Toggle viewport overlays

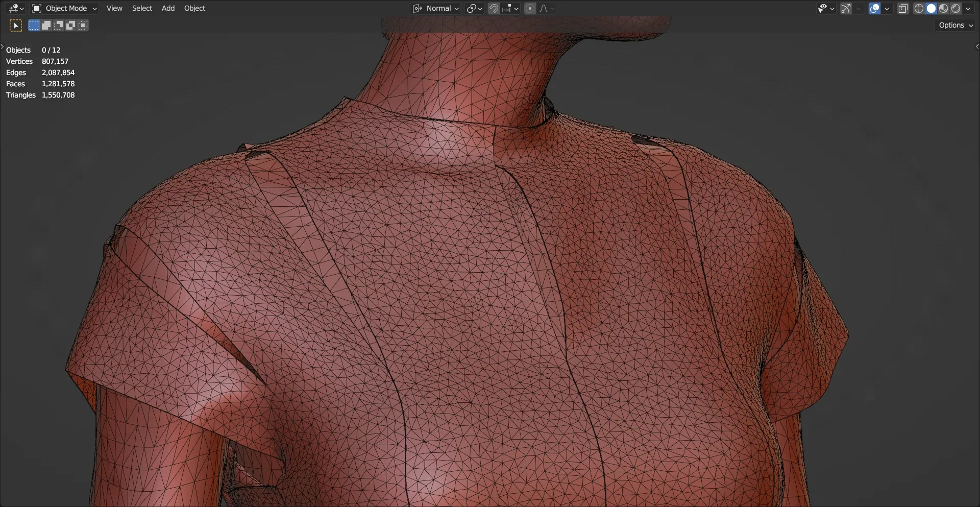click(x=875, y=8)
